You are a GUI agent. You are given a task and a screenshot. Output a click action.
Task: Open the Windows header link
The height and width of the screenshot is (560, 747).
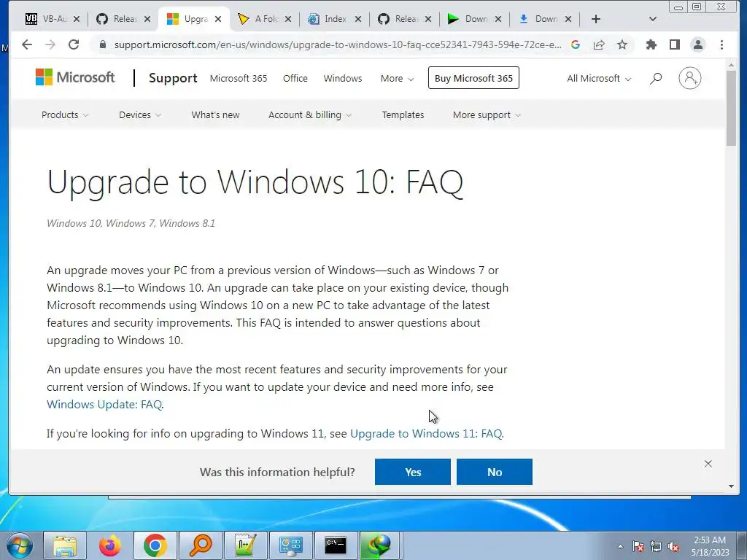343,79
